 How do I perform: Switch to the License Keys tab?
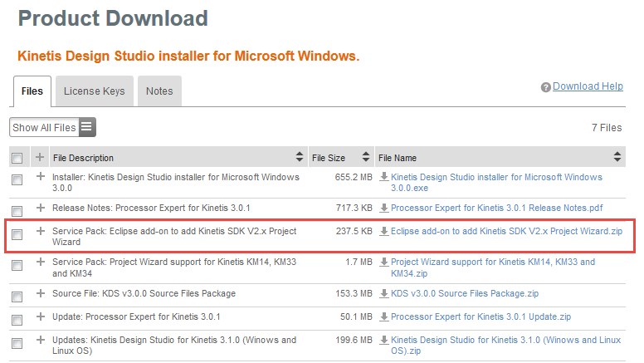pyautogui.click(x=95, y=91)
